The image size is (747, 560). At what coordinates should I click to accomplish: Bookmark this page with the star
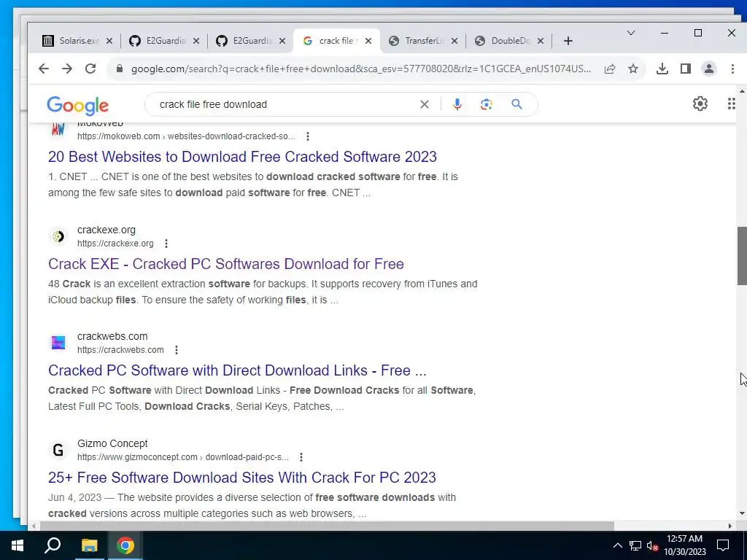tap(632, 69)
